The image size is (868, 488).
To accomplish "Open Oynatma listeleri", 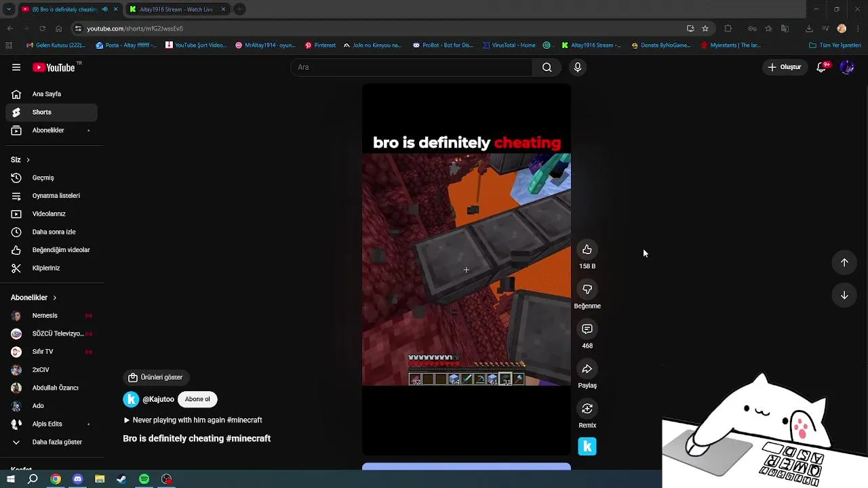I will tap(52, 196).
